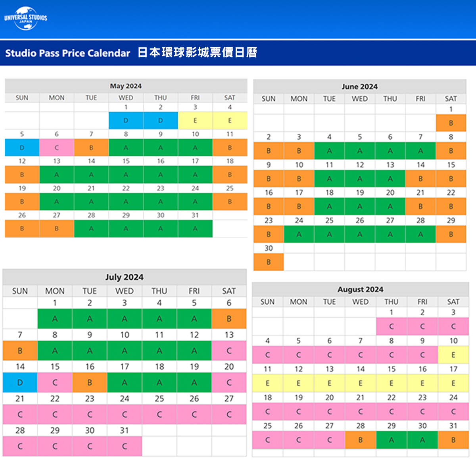Image resolution: width=476 pixels, height=476 pixels.
Task: Click the yellow E cell under August 17
Action: pyautogui.click(x=453, y=383)
